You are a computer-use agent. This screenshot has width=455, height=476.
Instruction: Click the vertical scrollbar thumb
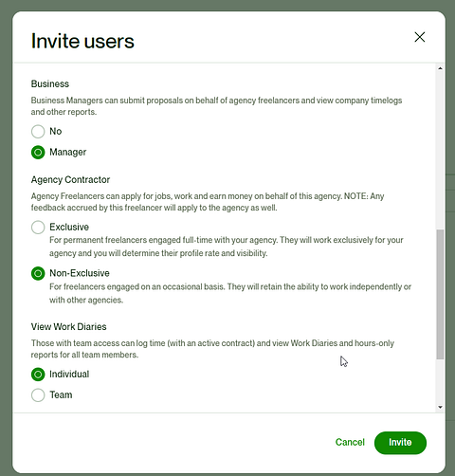point(440,294)
